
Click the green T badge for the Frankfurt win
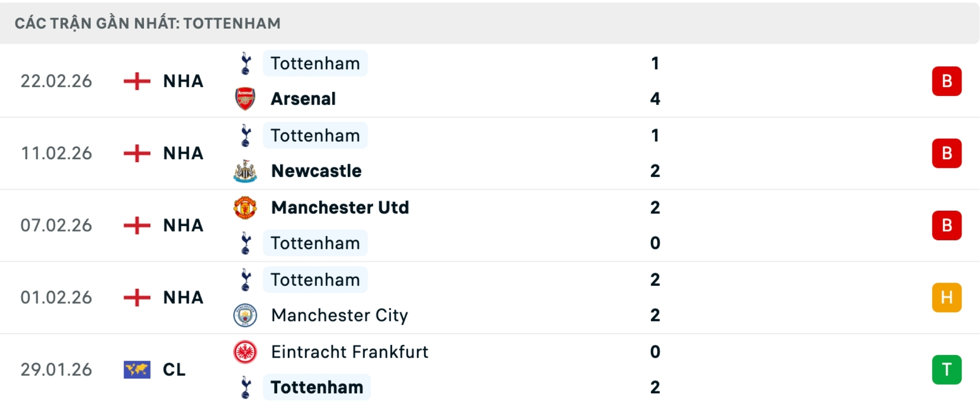pos(947,369)
